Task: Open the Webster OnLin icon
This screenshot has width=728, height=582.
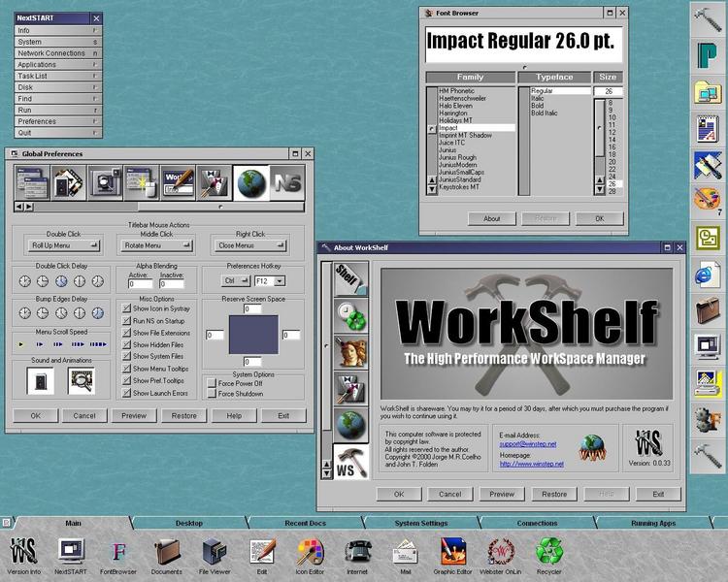Action: [x=501, y=551]
